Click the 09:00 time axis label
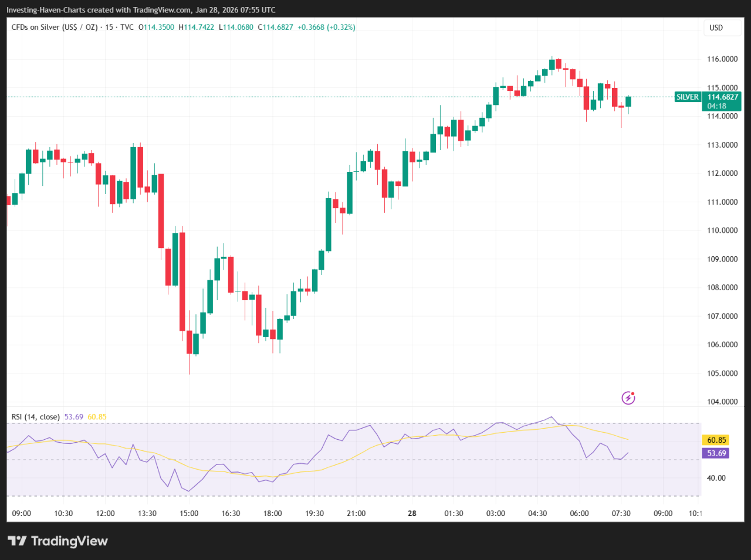751x560 pixels. [x=22, y=513]
